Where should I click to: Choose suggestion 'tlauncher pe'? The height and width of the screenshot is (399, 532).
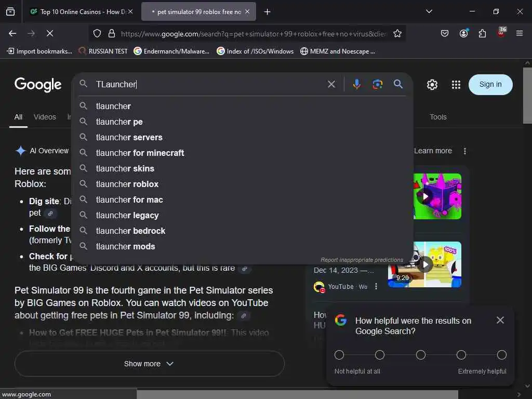[x=243, y=122]
